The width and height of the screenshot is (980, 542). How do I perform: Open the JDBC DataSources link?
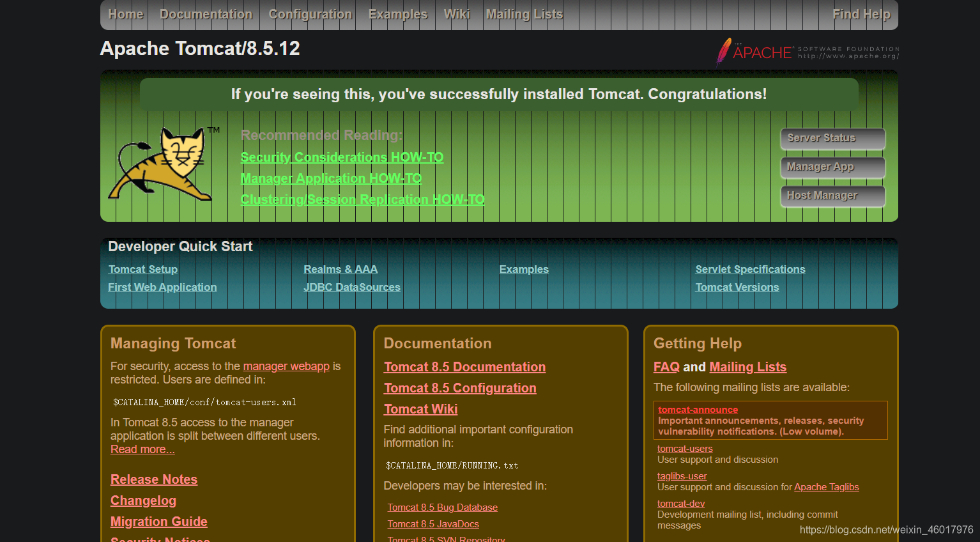tap(352, 288)
